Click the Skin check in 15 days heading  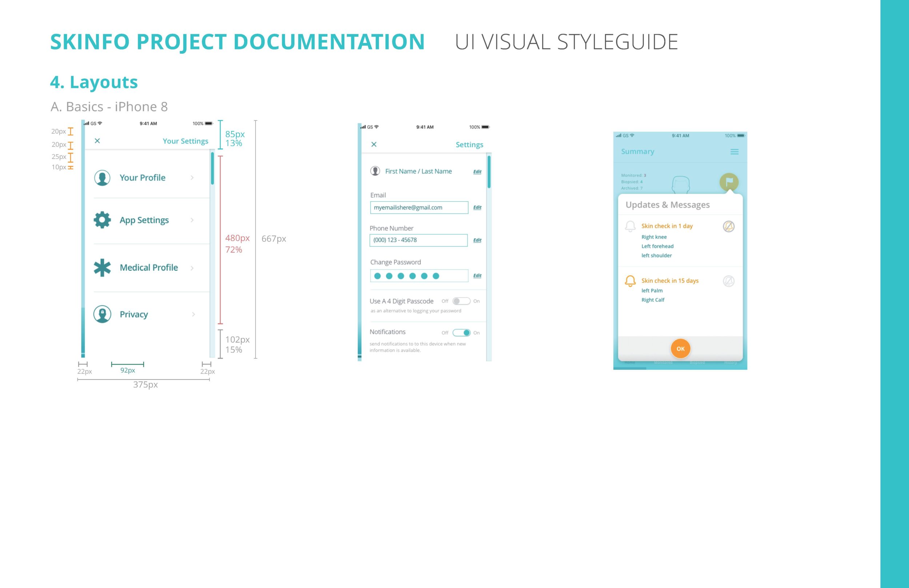click(x=670, y=281)
